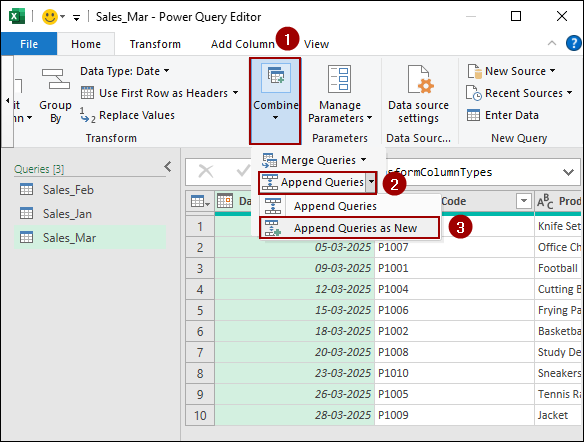The width and height of the screenshot is (584, 442).
Task: Click the Knife Set product cell
Action: tap(558, 226)
